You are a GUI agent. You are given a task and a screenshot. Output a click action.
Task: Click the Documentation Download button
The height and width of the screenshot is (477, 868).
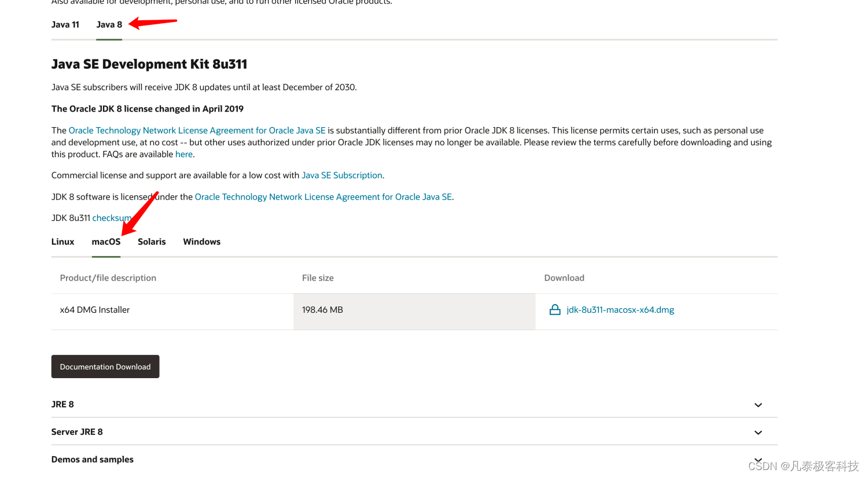(105, 367)
